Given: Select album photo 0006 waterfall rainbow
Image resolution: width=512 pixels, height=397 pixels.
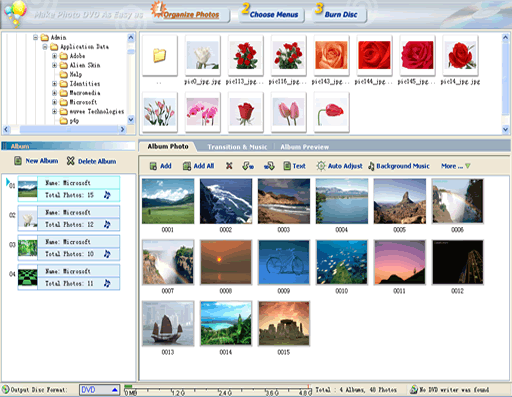Looking at the screenshot, I should [x=458, y=201].
